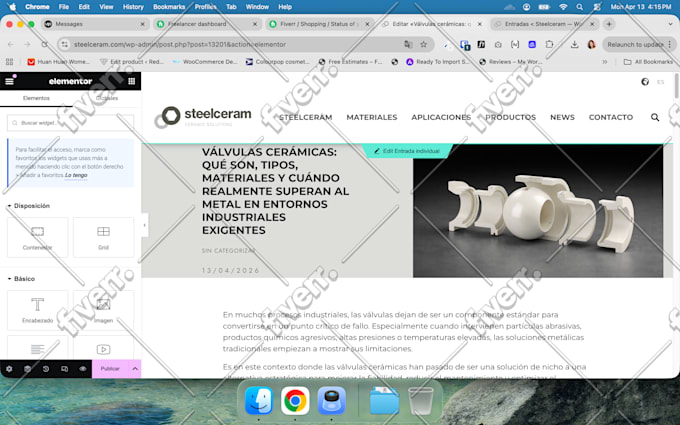680x425 pixels.
Task: Open the Elementor revision history icon
Action: [46, 369]
